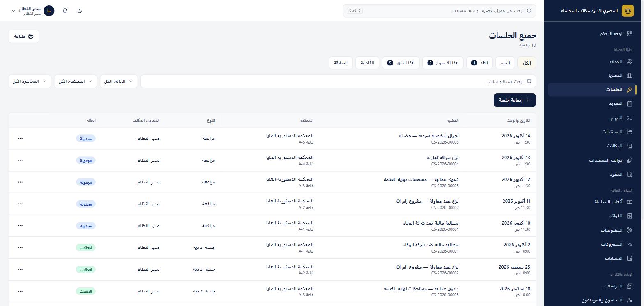Open العقود contracts icon in sidebar
Viewport: 644px width, 306px height.
pyautogui.click(x=629, y=174)
